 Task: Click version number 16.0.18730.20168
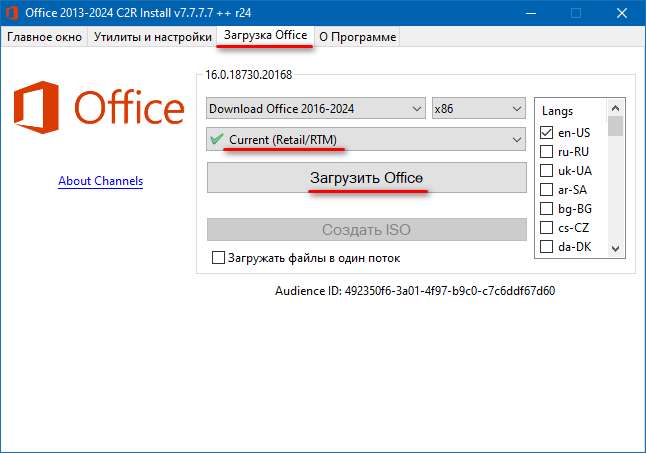click(x=248, y=75)
